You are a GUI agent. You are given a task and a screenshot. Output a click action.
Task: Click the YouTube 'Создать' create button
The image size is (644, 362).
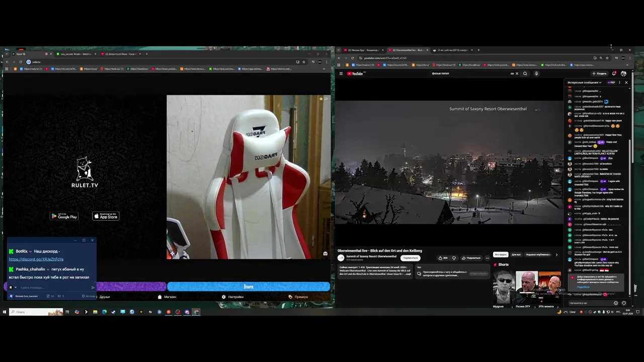coord(600,73)
